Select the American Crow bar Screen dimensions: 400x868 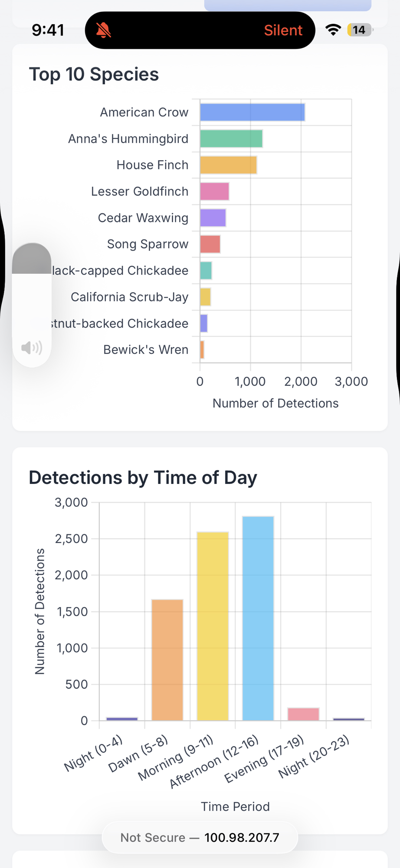click(252, 112)
